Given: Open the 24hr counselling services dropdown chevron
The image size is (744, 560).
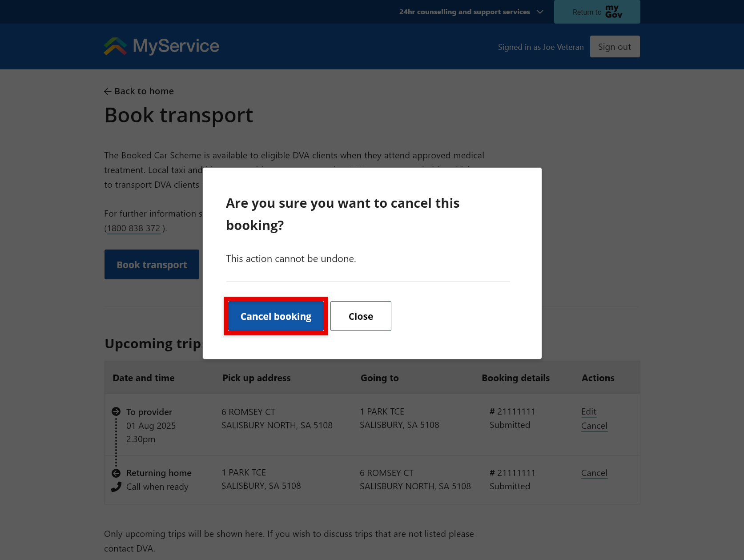Looking at the screenshot, I should [539, 12].
